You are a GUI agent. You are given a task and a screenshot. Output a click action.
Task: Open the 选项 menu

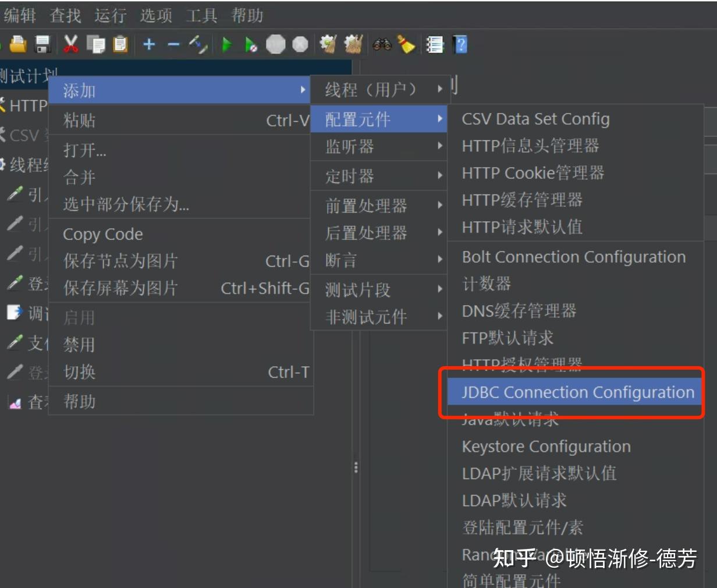156,15
